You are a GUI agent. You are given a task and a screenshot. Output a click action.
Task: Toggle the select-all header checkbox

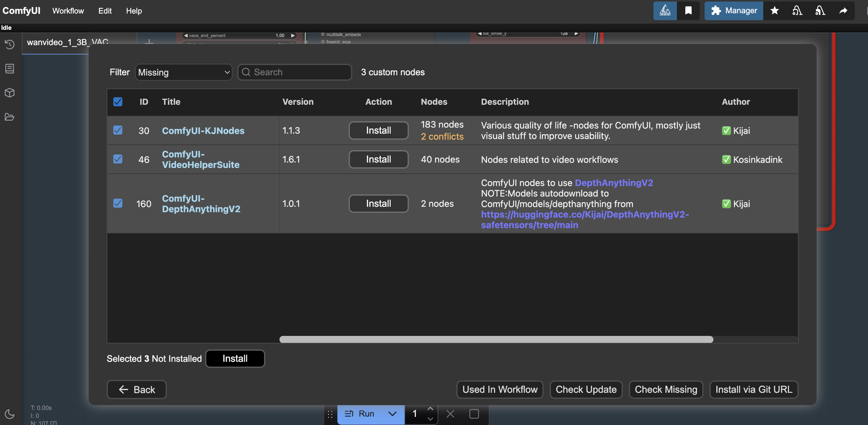(x=118, y=101)
